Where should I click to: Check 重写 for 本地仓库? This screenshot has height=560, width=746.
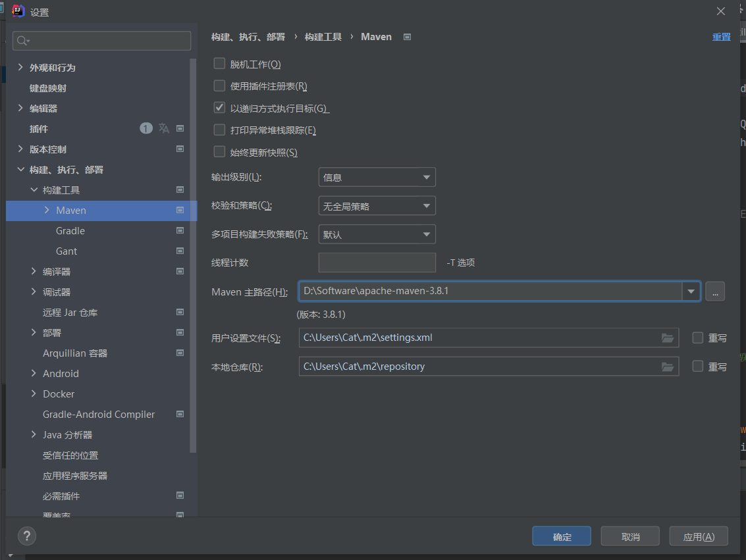tap(698, 367)
